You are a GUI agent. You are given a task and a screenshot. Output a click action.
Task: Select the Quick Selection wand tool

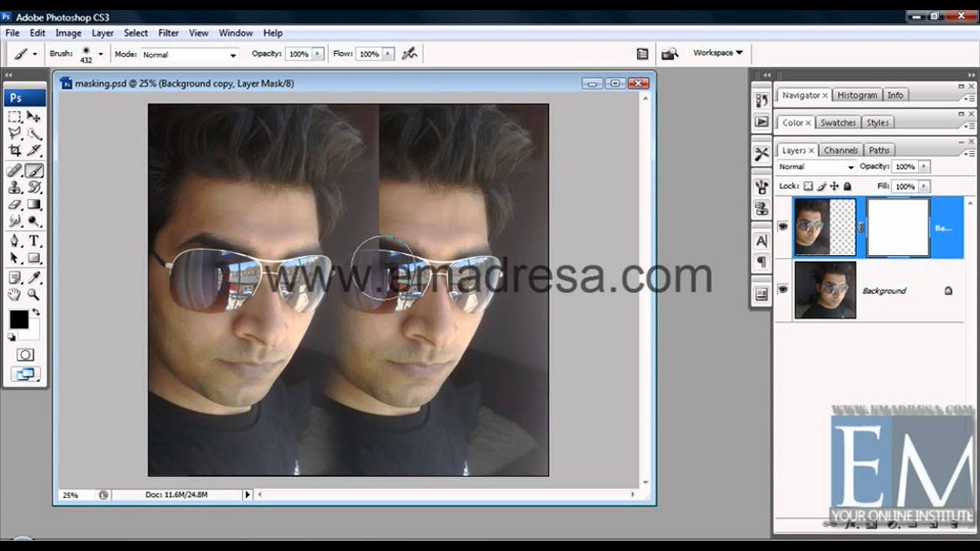[34, 134]
